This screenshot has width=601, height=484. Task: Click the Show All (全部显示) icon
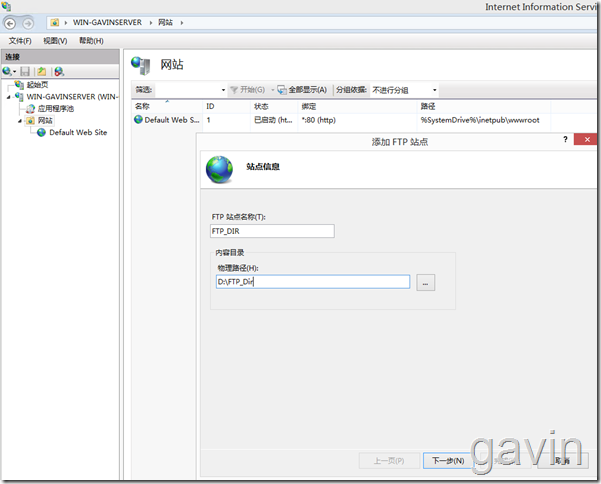click(282, 90)
